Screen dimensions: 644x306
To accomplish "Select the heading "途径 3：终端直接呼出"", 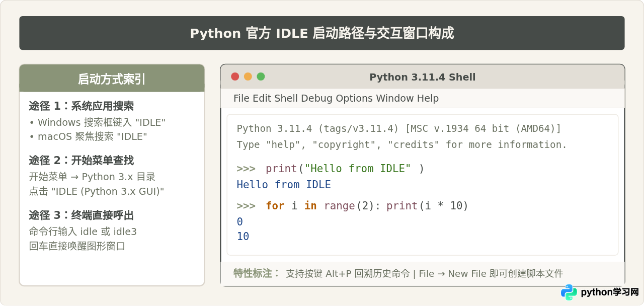I will (x=81, y=215).
